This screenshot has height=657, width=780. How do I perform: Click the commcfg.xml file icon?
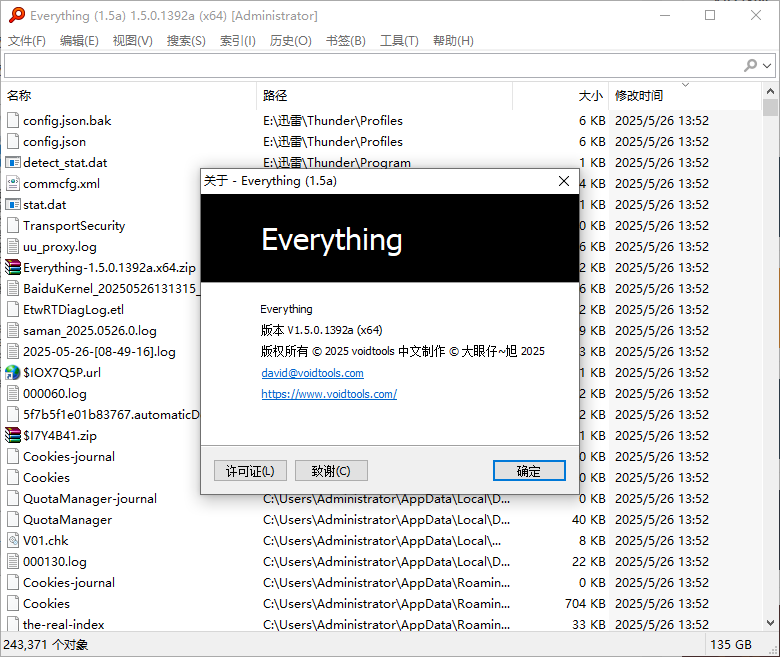[x=13, y=184]
